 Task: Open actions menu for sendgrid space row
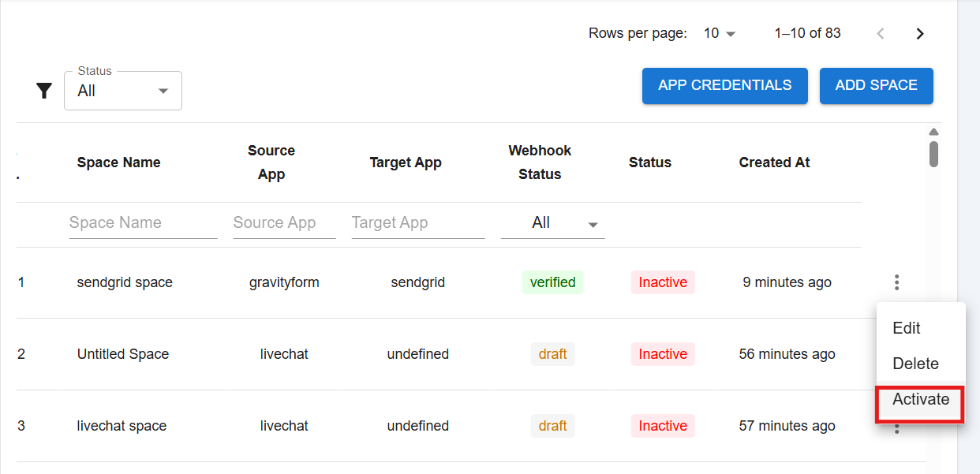(896, 282)
